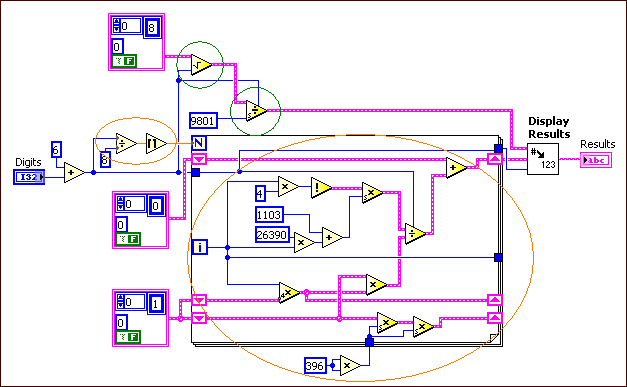This screenshot has height=387, width=627.
Task: Click the tunnel on the loop's bottom edge
Action: (369, 342)
